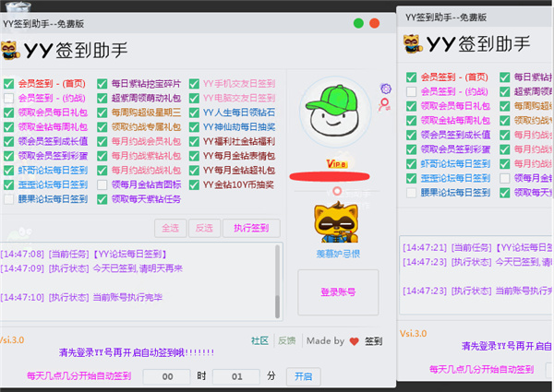Screen dimensions: 554x392
Task: Toggle YY金钻10Y币抽奖 checkbox
Action: click(194, 184)
